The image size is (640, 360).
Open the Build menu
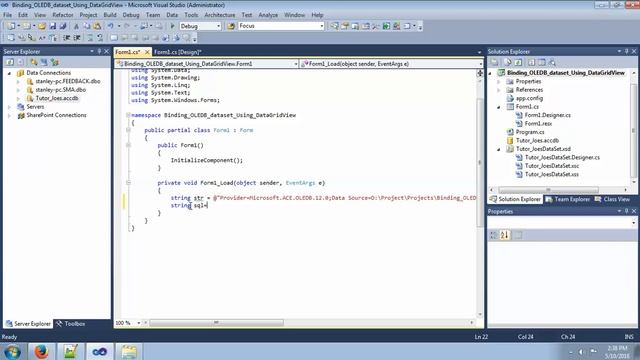[x=110, y=15]
